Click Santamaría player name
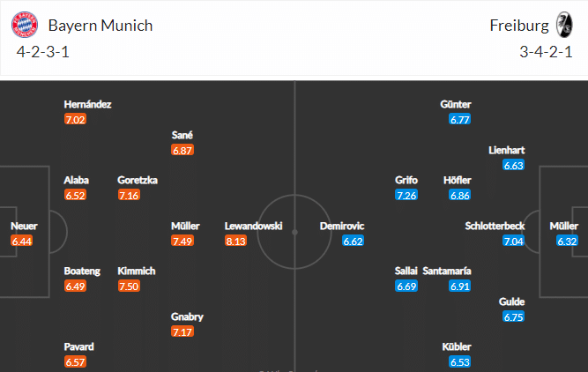 pyautogui.click(x=447, y=271)
